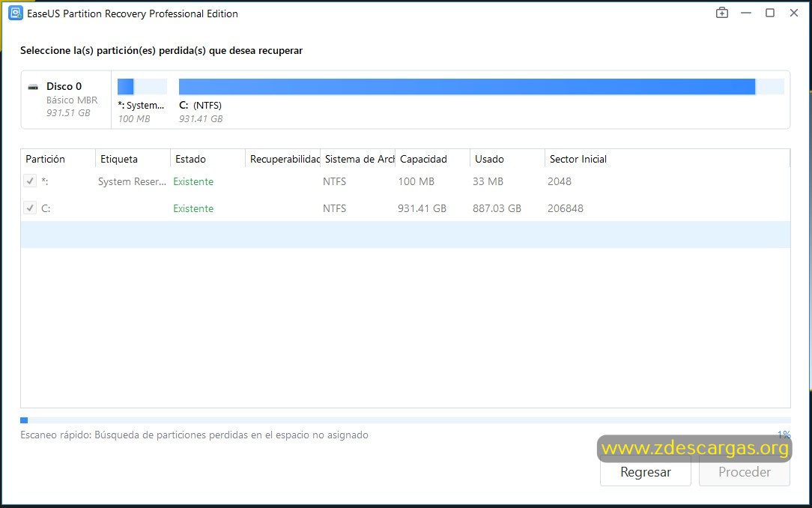Open the toolkit icon in title bar
This screenshot has width=812, height=508.
[x=722, y=13]
